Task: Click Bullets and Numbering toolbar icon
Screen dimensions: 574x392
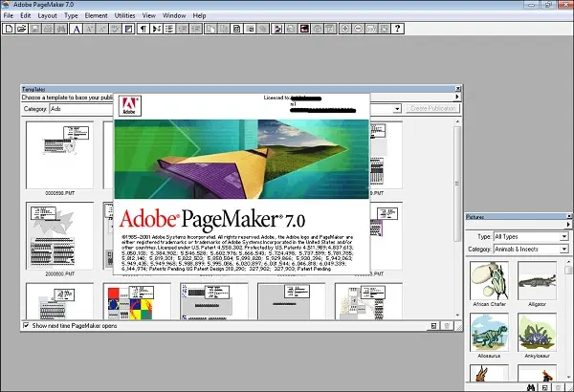Action: click(170, 29)
